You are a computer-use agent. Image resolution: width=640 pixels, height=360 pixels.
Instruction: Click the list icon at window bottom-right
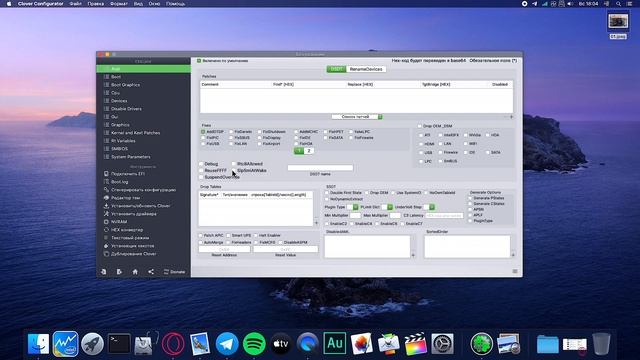point(515,271)
